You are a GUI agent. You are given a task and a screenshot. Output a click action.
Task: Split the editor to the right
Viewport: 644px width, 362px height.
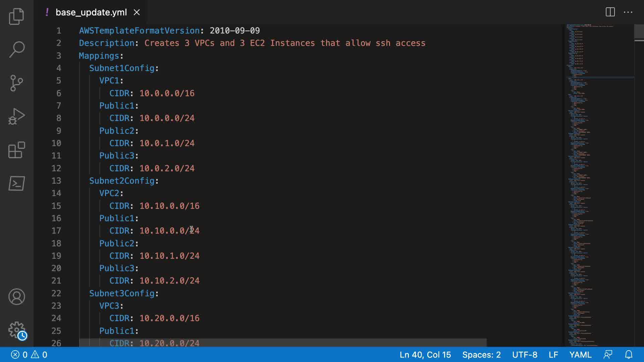(x=610, y=12)
